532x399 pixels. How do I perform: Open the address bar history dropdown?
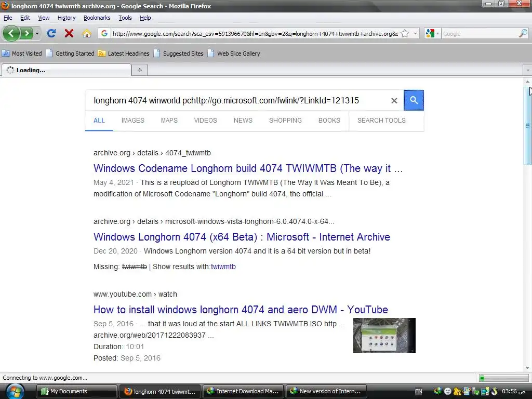(x=415, y=33)
